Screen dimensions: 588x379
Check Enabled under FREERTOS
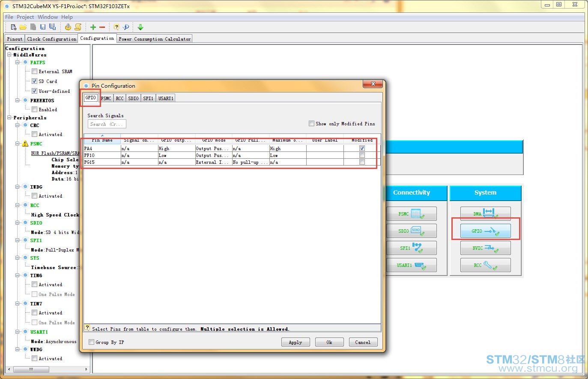[x=34, y=110]
